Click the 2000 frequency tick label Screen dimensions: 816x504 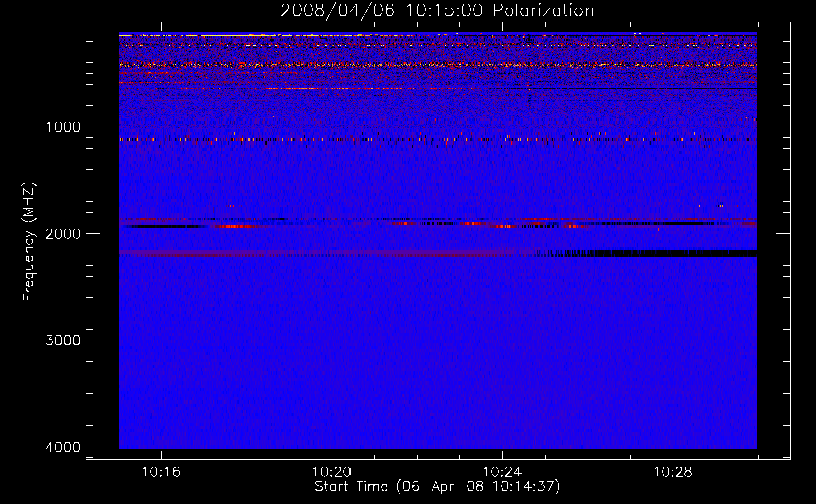pos(63,234)
